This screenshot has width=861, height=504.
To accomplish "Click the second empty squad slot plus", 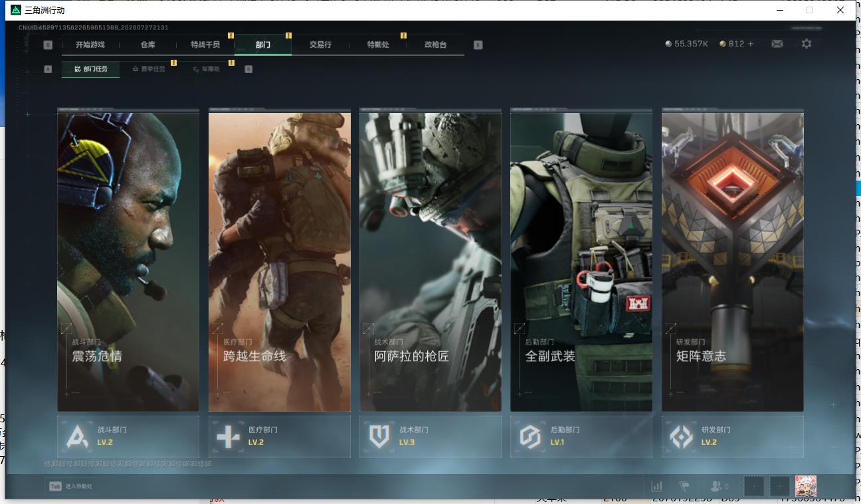I will (780, 486).
